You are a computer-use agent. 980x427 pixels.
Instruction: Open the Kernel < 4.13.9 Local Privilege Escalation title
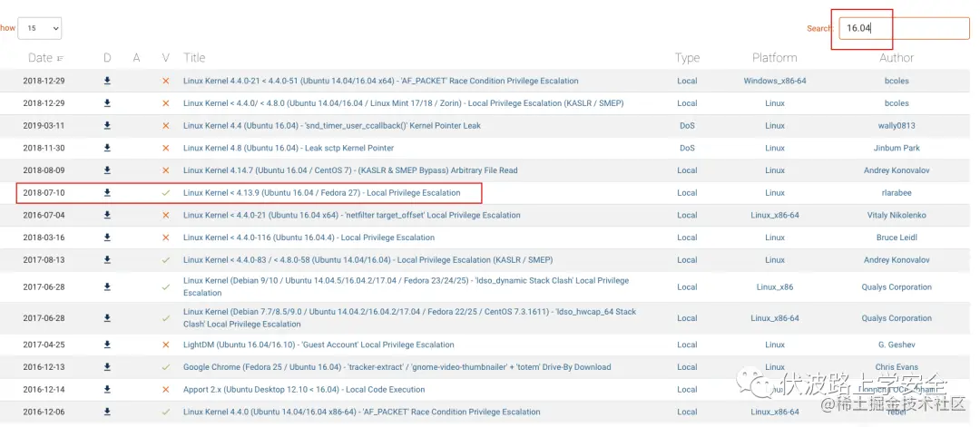pyautogui.click(x=322, y=192)
